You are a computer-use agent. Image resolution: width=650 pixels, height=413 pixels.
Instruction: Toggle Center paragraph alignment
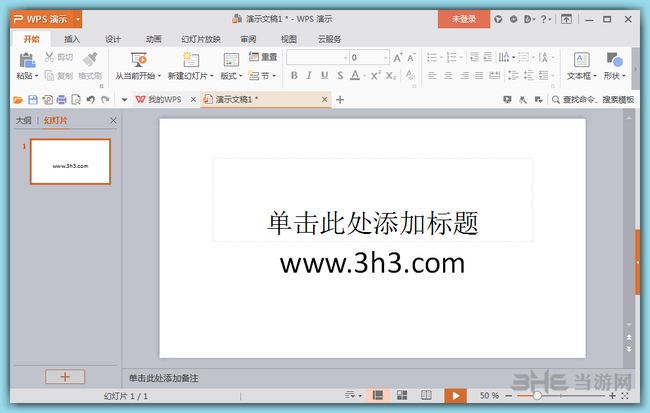click(448, 75)
